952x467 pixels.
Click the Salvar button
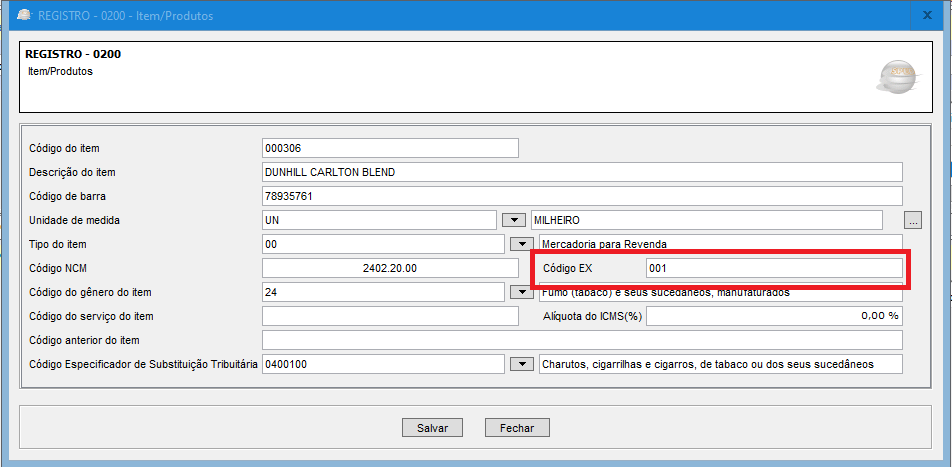click(x=432, y=427)
